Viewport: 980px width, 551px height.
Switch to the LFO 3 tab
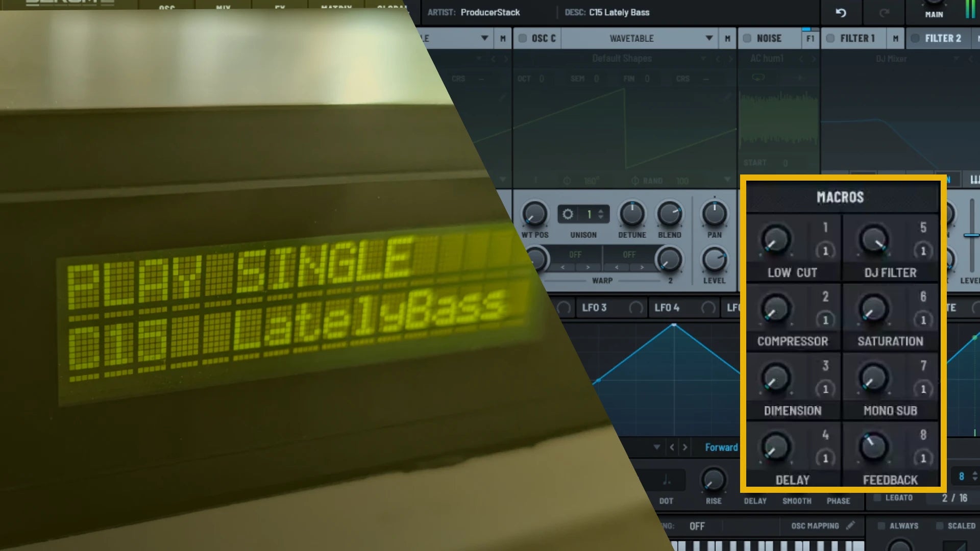pos(594,308)
